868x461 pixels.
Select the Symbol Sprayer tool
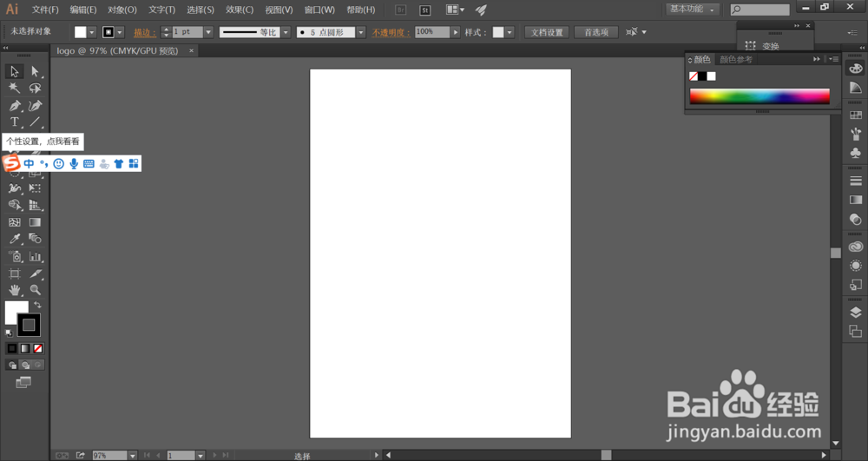[x=15, y=256]
